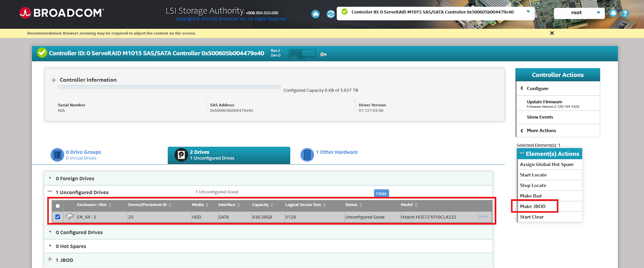The height and width of the screenshot is (268, 644).
Task: Select the 2 Drives tab
Action: coord(229,155)
